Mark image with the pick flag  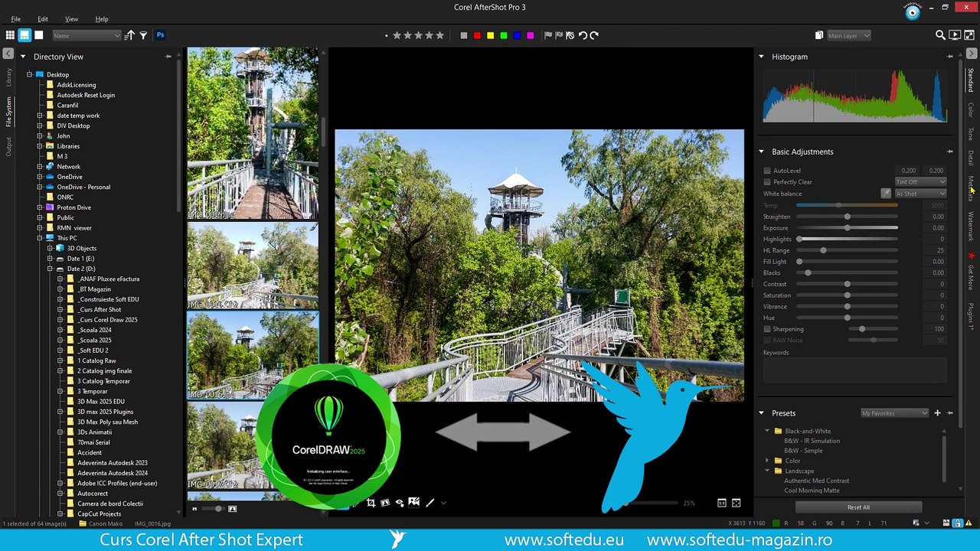[548, 35]
